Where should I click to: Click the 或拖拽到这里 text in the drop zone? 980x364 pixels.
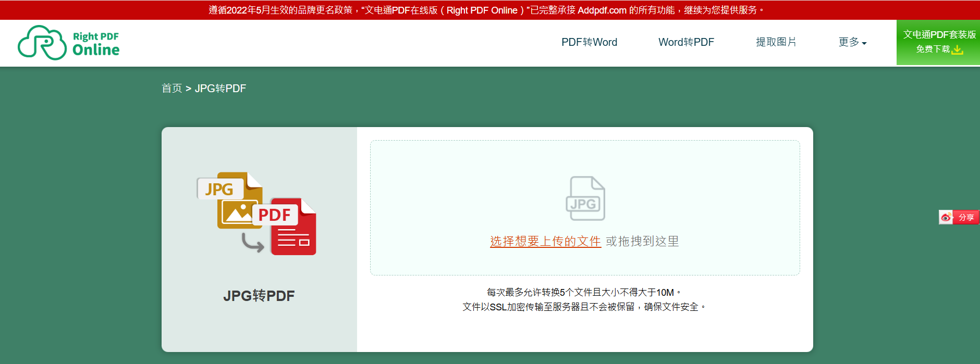click(642, 241)
